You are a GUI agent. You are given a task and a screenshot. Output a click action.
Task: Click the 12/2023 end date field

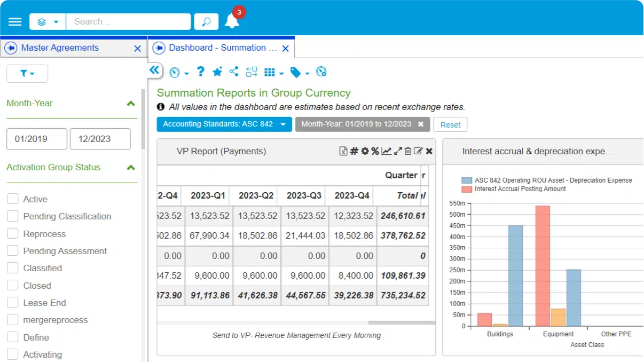point(100,139)
